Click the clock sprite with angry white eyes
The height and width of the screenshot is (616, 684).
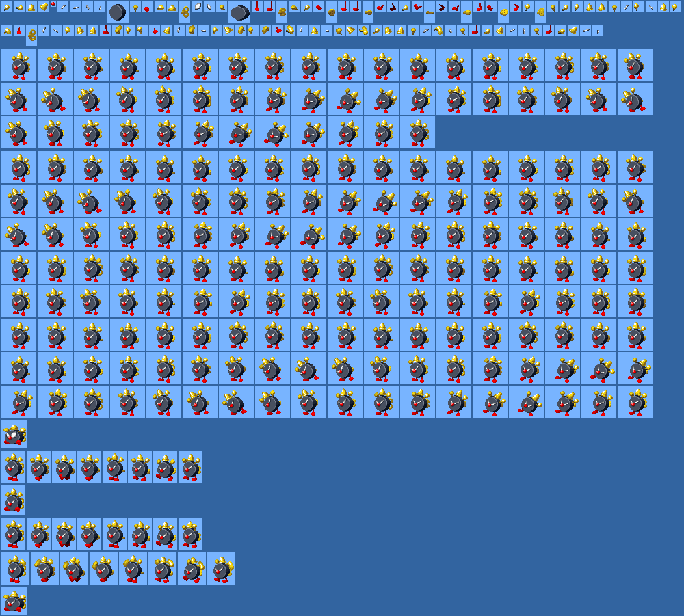point(14,434)
